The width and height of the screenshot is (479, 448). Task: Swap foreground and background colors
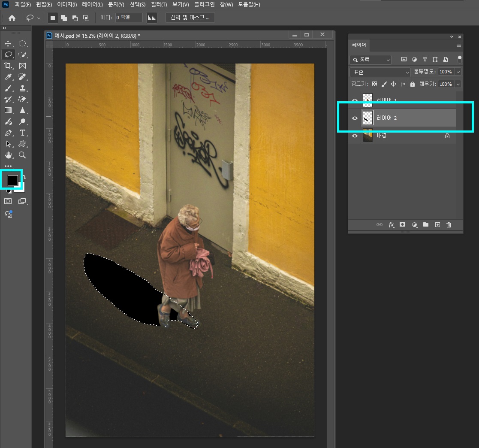pos(24,177)
